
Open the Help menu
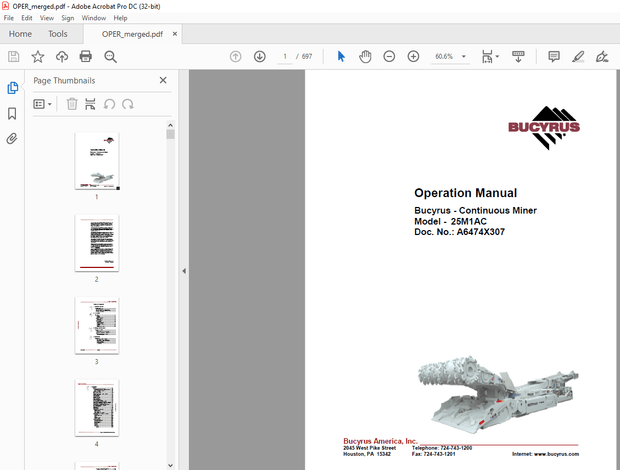tap(120, 18)
